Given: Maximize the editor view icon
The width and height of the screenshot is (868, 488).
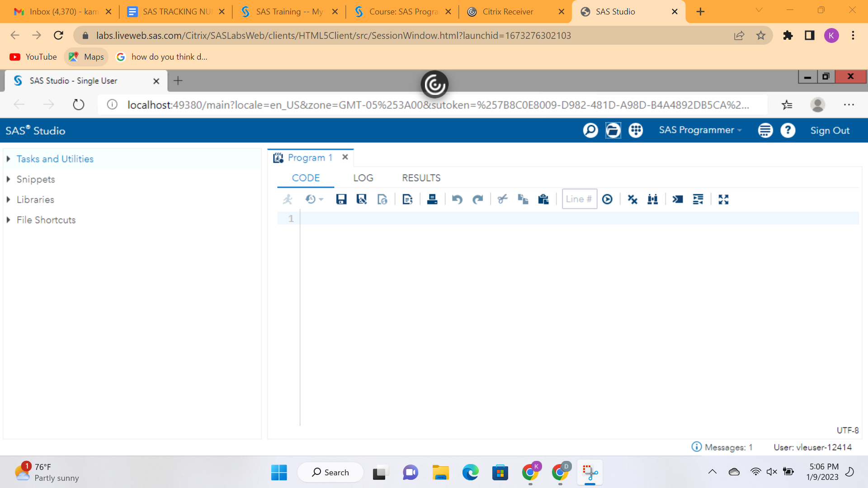Looking at the screenshot, I should [723, 199].
